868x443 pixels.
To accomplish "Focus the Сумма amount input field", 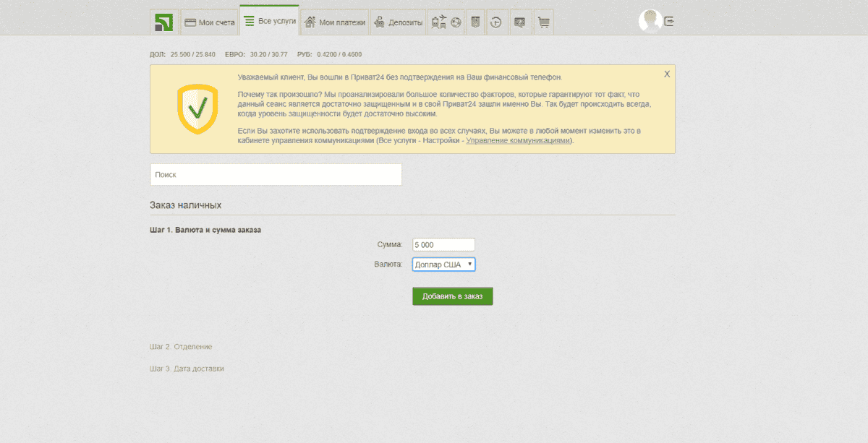I will [x=443, y=245].
